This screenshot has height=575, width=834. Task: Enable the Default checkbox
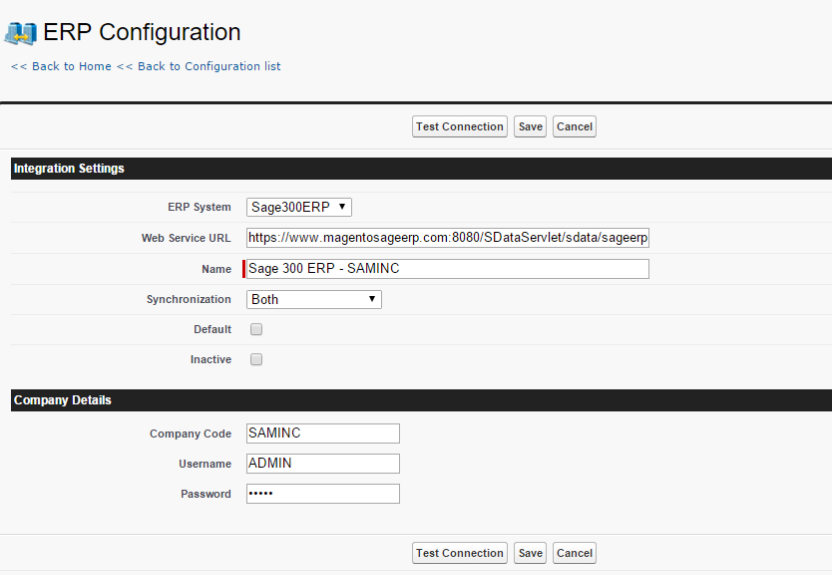[x=256, y=329]
